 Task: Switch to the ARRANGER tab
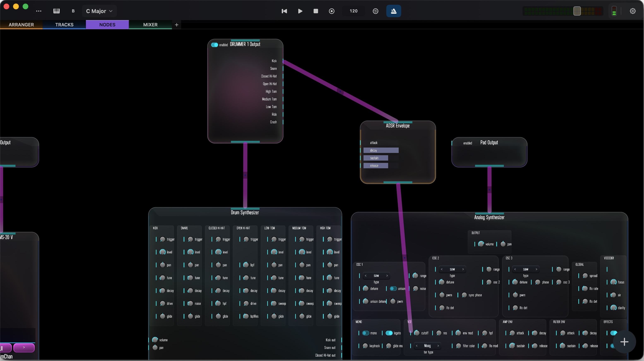tap(21, 24)
